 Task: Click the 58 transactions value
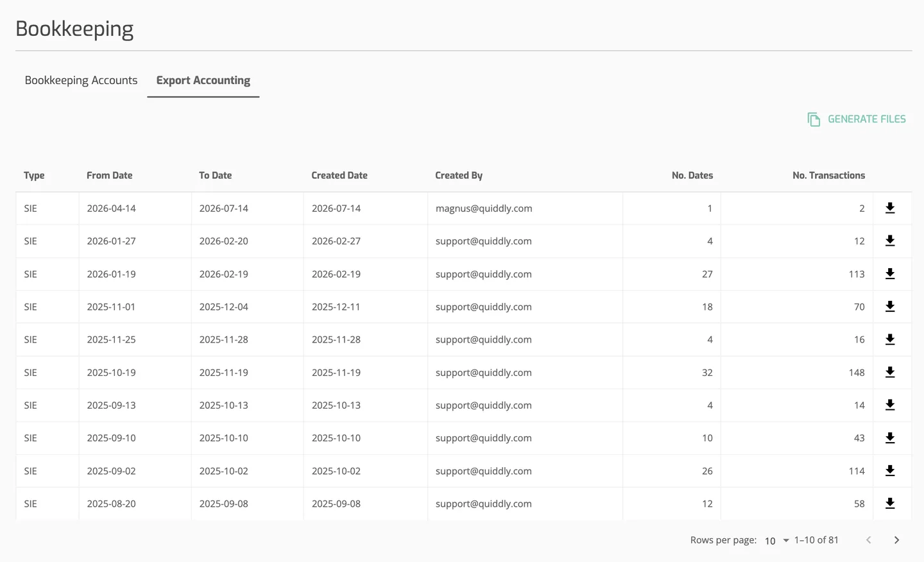tap(859, 504)
